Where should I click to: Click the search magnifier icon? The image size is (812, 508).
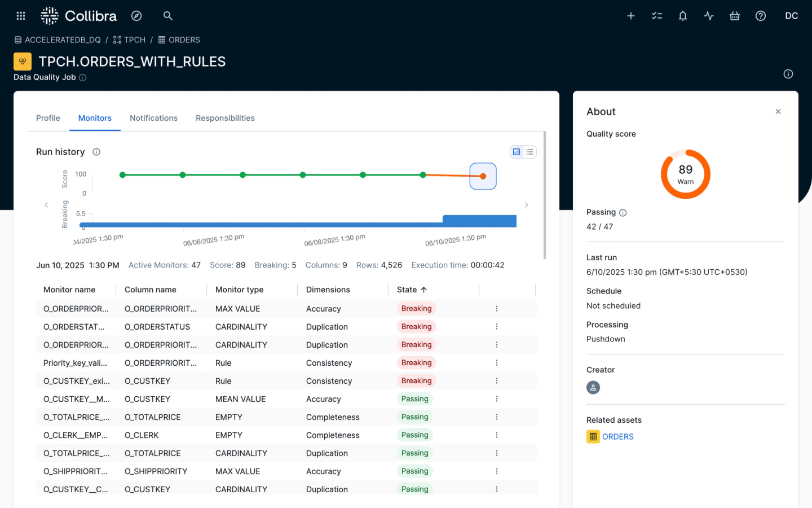point(167,16)
